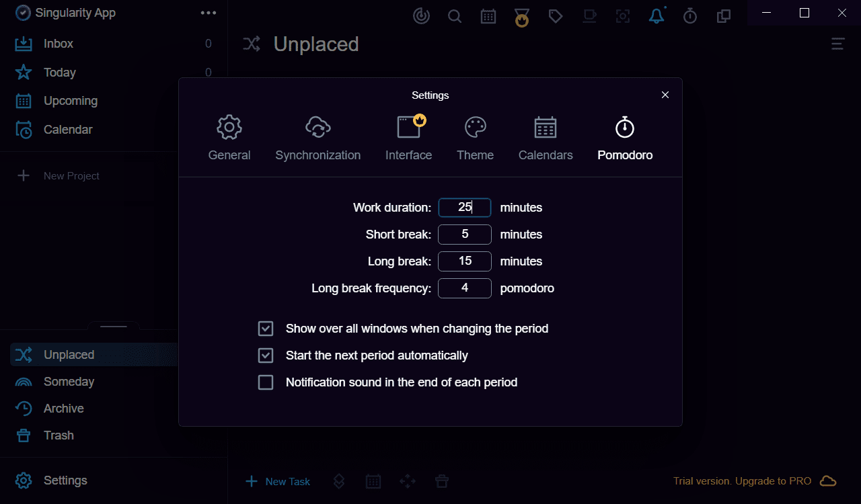Click the notifications bell icon

click(x=657, y=16)
